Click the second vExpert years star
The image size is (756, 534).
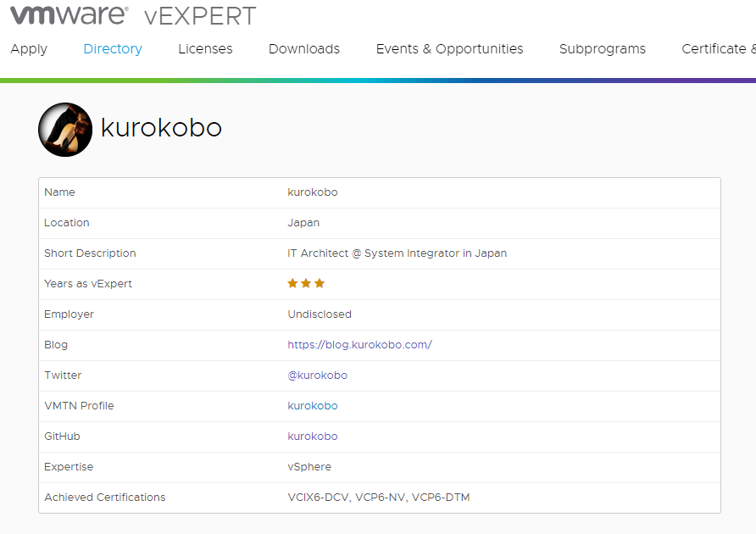click(306, 283)
